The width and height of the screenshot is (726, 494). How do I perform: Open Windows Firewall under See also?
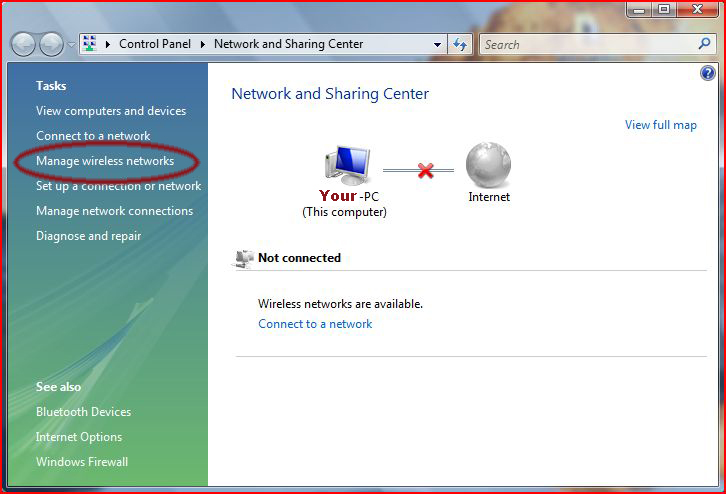click(x=82, y=462)
